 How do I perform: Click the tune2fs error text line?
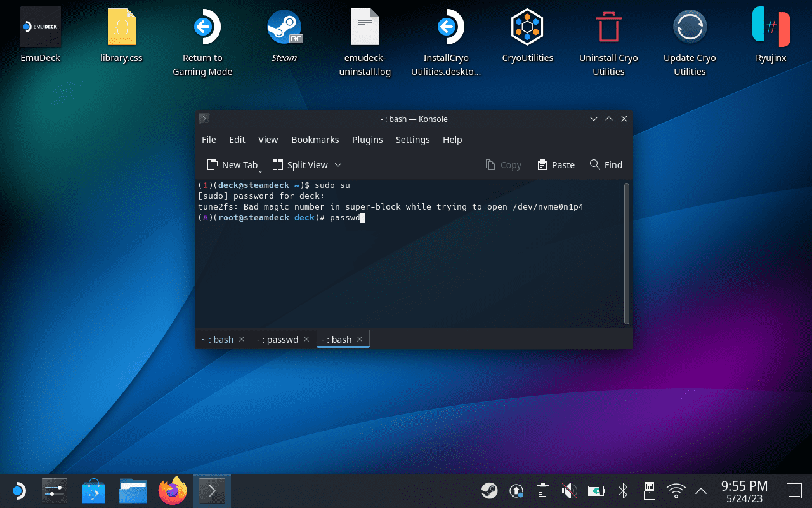pyautogui.click(x=391, y=207)
